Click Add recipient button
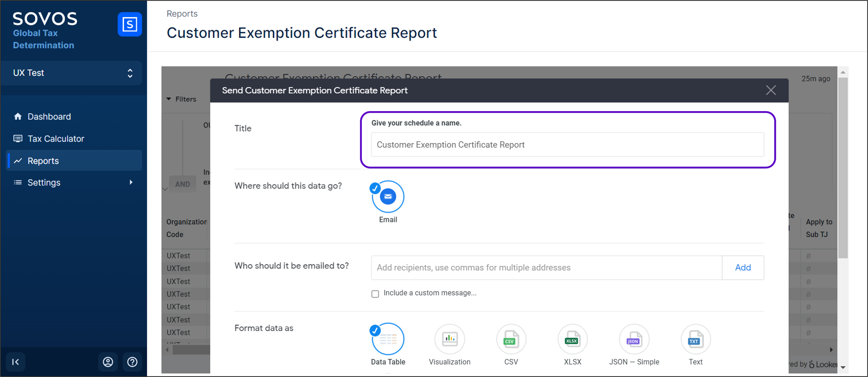This screenshot has width=868, height=377. [743, 267]
